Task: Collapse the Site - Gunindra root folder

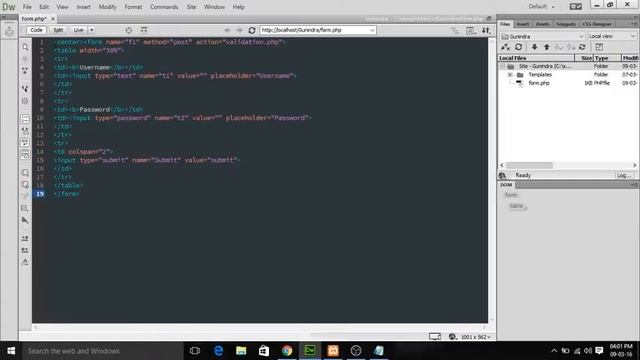Action: (503, 66)
